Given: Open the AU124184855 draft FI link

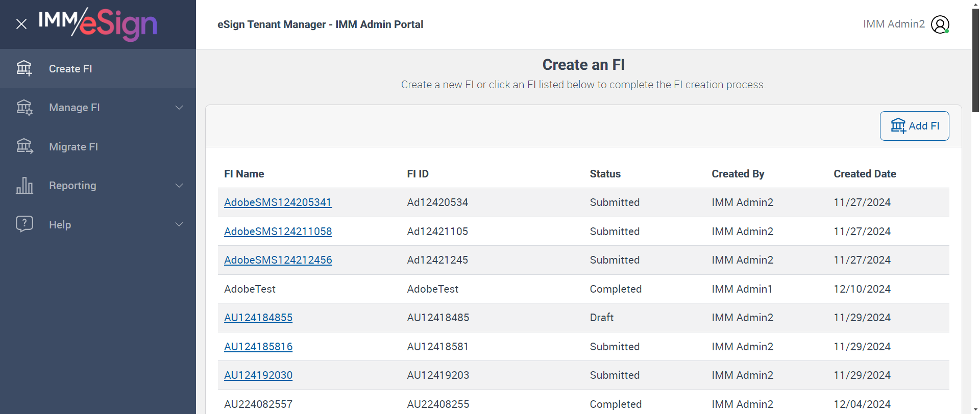Looking at the screenshot, I should point(258,318).
